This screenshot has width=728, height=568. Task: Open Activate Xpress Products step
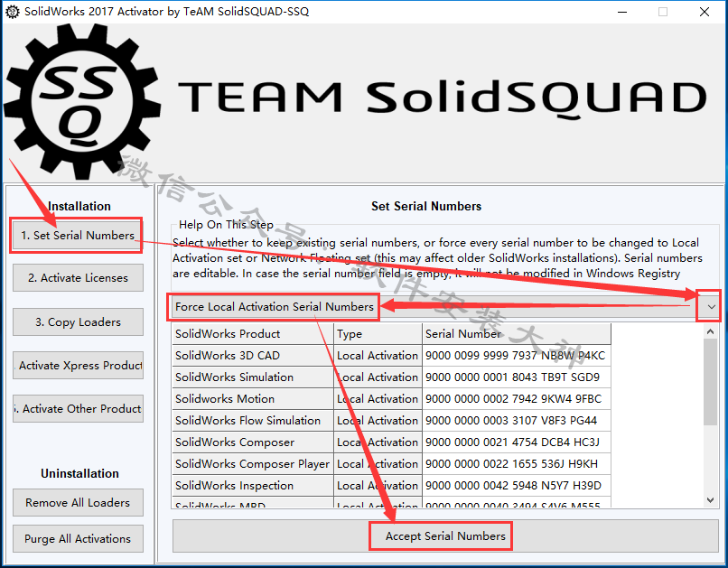(x=78, y=365)
